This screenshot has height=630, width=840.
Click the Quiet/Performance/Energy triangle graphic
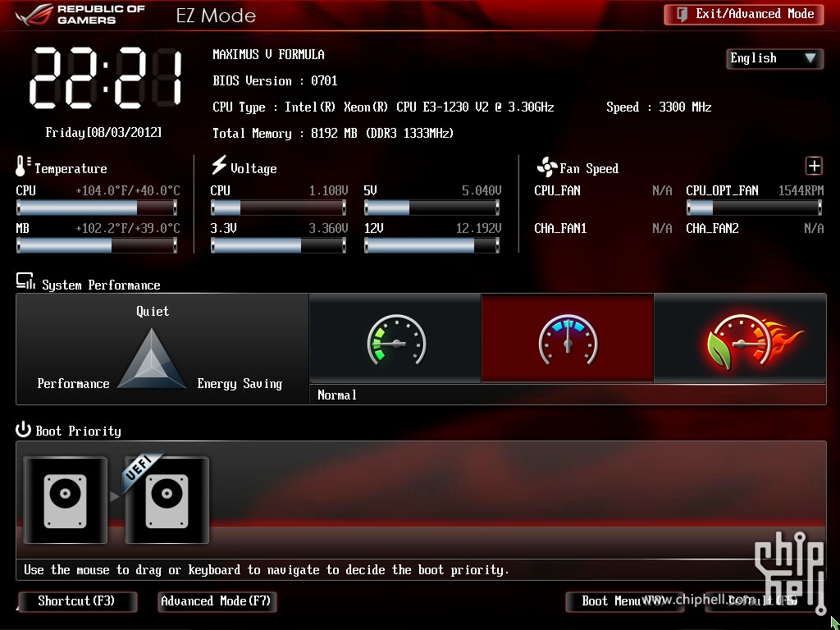pos(152,358)
